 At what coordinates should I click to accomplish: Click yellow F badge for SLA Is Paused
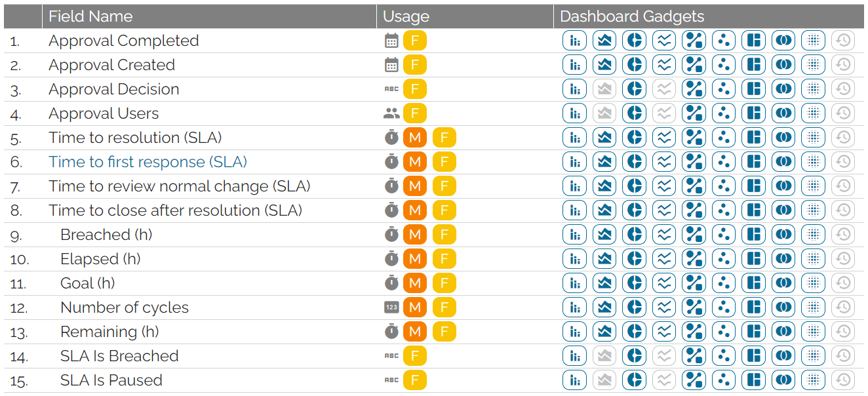(x=414, y=380)
